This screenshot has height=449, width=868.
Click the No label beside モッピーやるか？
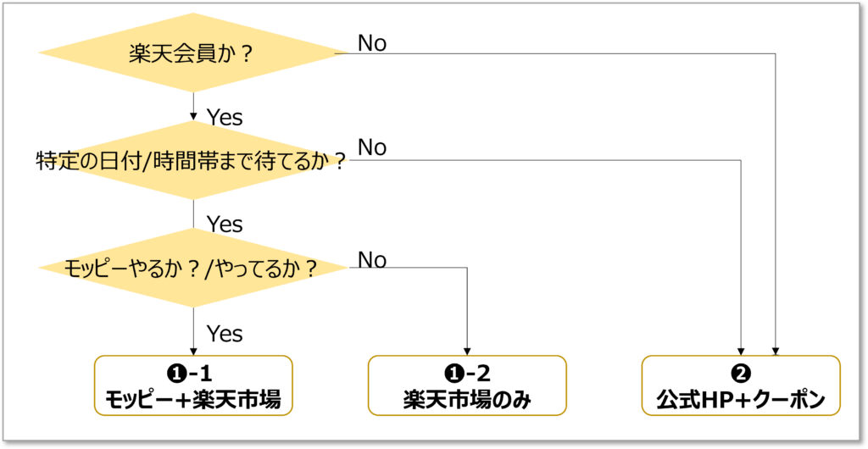[x=372, y=259]
